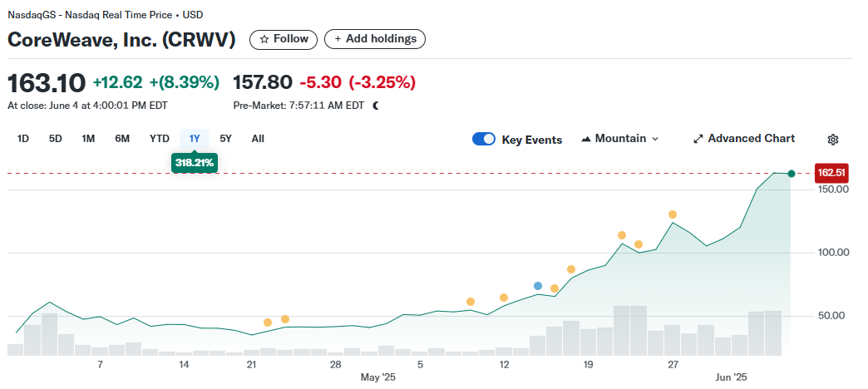This screenshot has height=389, width=868.
Task: Select the 5Y time range
Action: tap(225, 139)
